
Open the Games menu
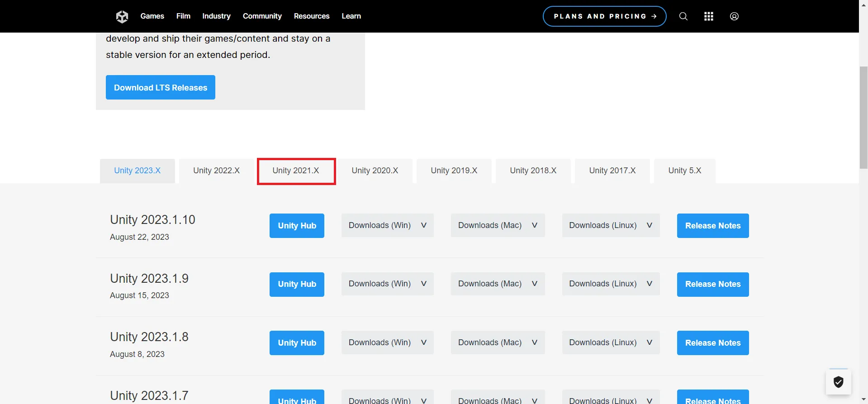pyautogui.click(x=152, y=16)
